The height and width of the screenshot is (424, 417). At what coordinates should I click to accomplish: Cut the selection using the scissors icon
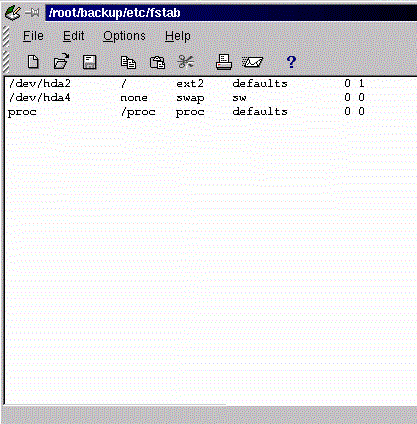(x=186, y=62)
